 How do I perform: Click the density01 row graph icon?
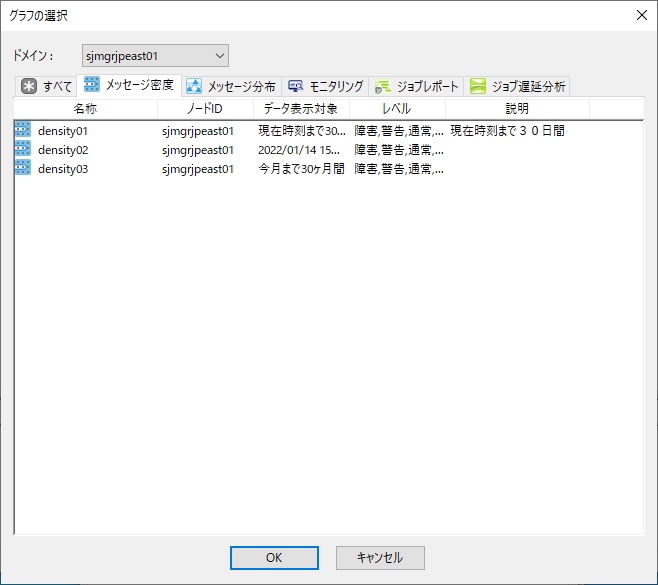[23, 130]
